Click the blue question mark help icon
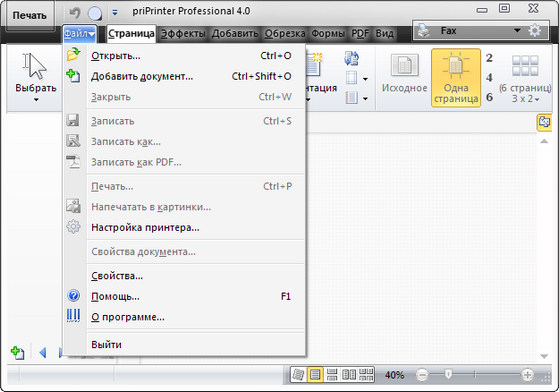This screenshot has width=559, height=392. pos(73,296)
